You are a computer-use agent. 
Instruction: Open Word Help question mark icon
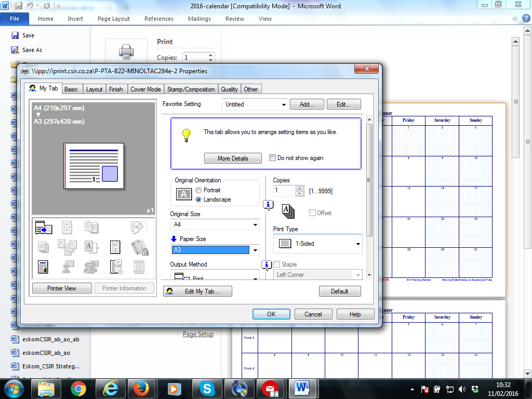click(x=526, y=19)
